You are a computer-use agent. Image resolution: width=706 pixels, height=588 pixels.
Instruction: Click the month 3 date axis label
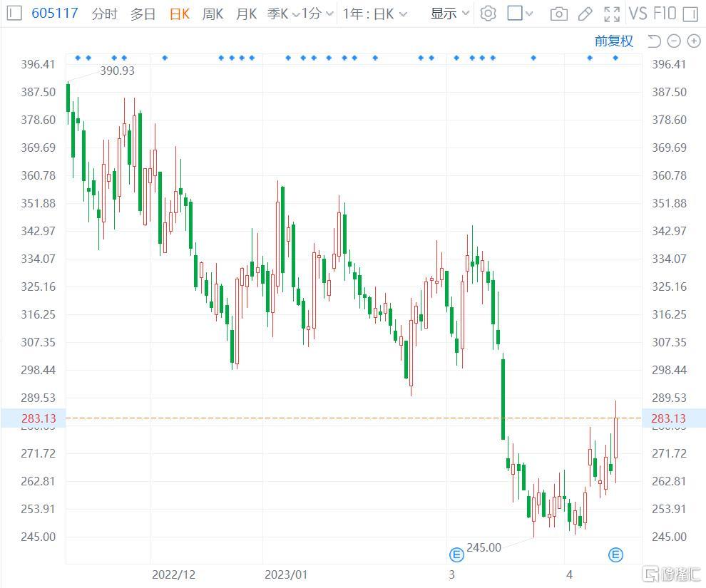tap(451, 574)
